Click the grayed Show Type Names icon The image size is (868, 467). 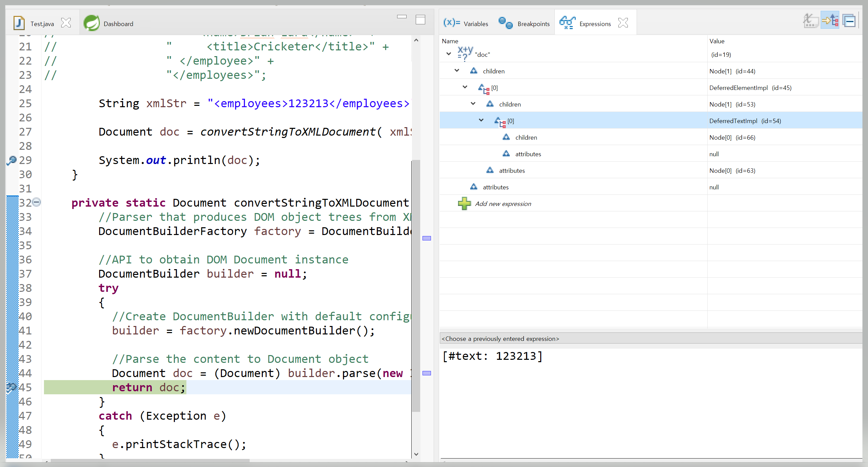810,21
